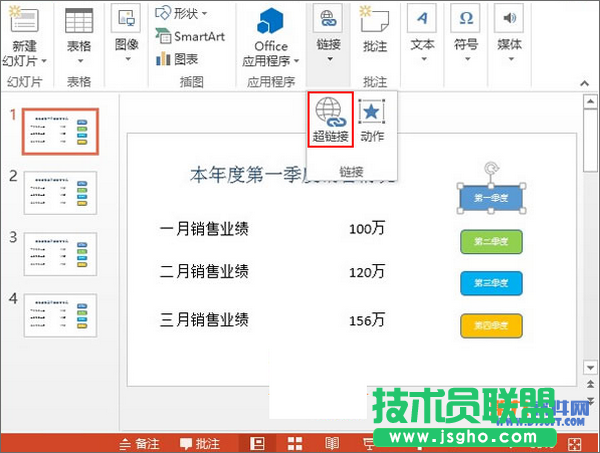
Task: Switch to Slide Sorter view icon
Action: (x=295, y=444)
